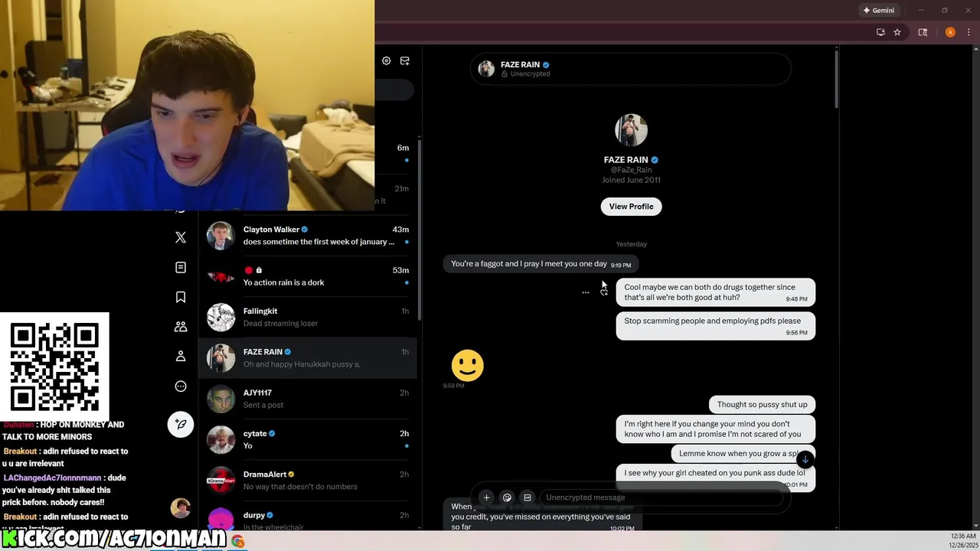Click FAZE RAIN large profile picture
Viewport: 980px width, 551px height.
[x=631, y=130]
